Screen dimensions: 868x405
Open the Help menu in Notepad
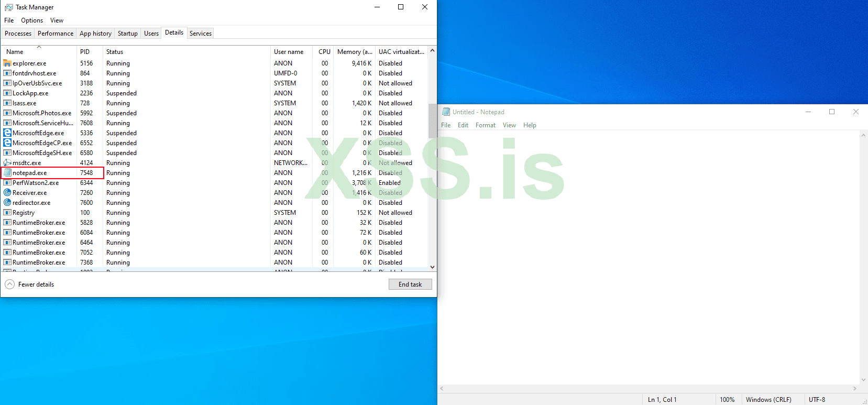530,125
